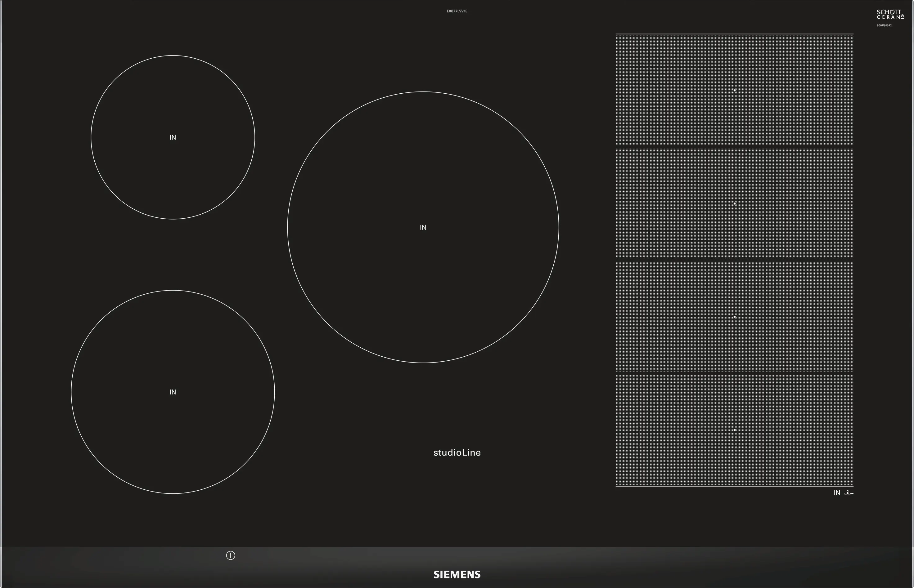Click the white line above the flex zone

point(734,34)
